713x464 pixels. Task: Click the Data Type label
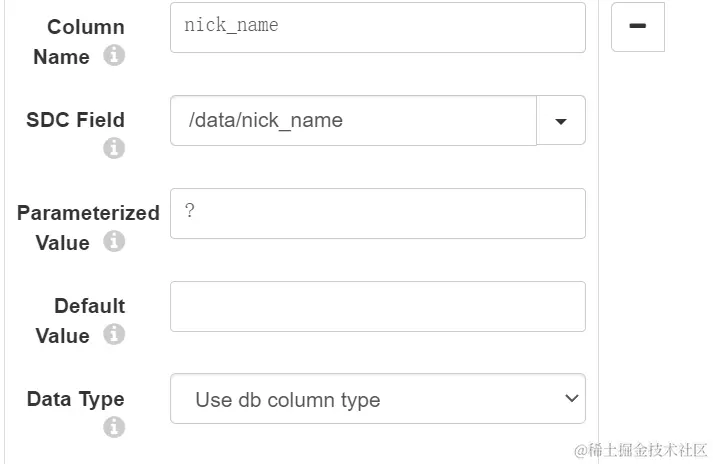click(76, 399)
